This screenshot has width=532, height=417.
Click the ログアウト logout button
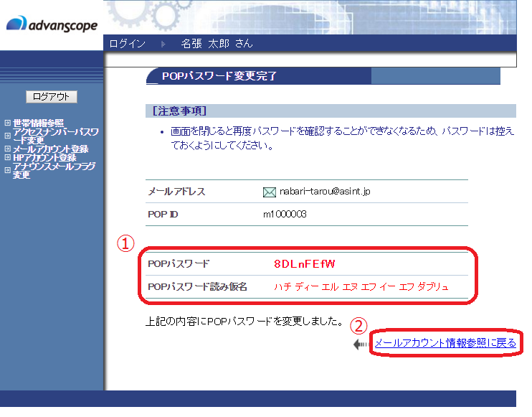(x=52, y=97)
